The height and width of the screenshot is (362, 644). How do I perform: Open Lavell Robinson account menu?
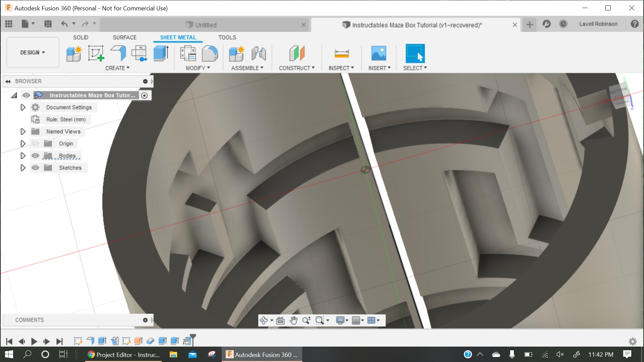(598, 24)
